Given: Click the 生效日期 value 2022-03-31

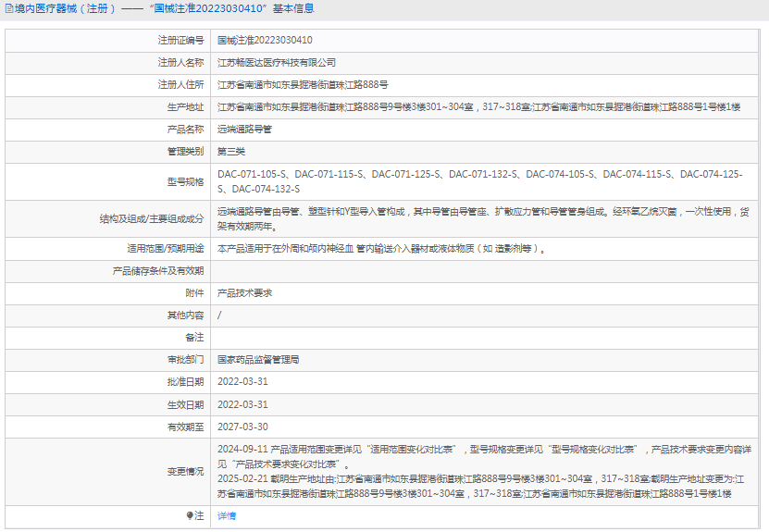Looking at the screenshot, I should [242, 404].
